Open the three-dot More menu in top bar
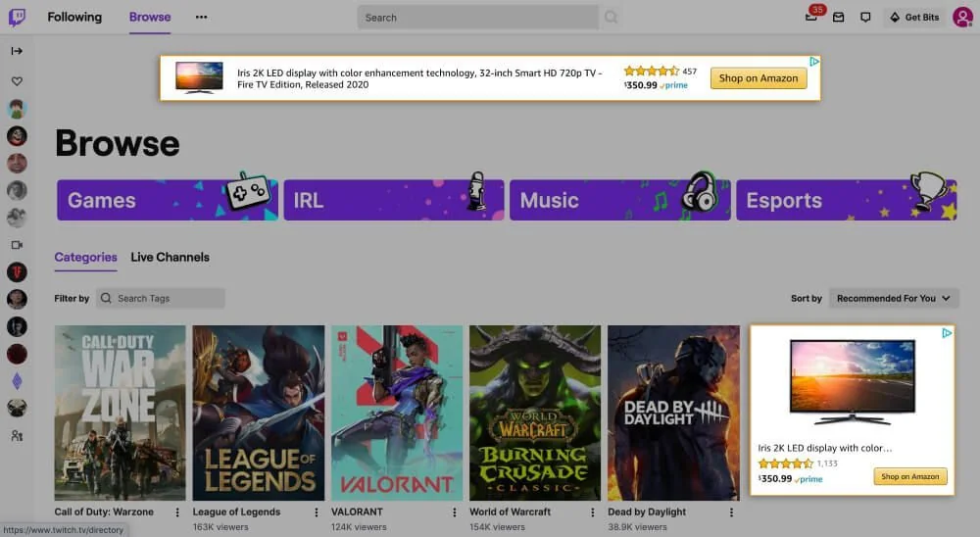980x537 pixels. coord(201,17)
